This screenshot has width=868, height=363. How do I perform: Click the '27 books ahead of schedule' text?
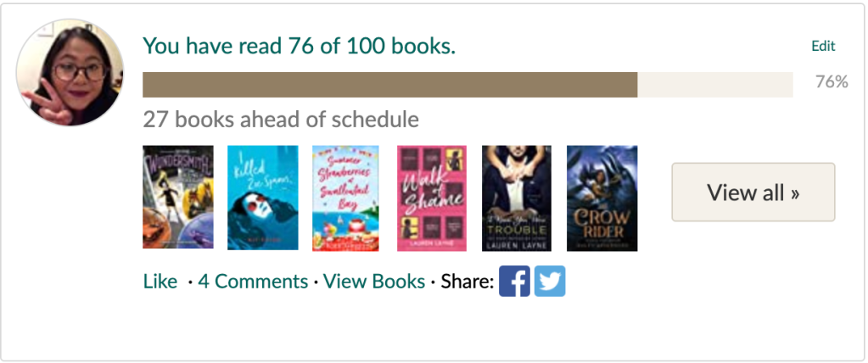(x=281, y=120)
